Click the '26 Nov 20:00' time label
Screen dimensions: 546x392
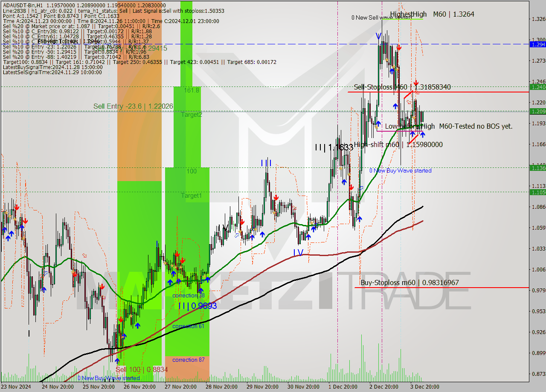tap(139, 387)
